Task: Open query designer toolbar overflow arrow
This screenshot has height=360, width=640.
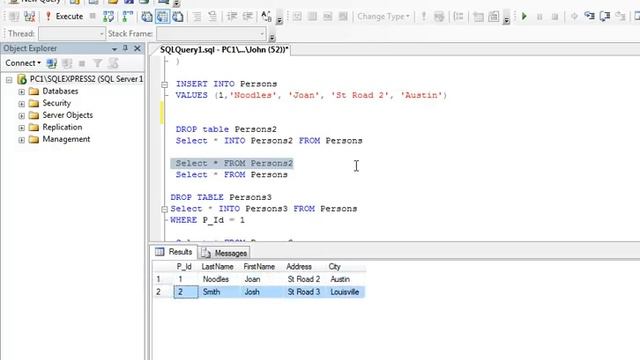Action: [506, 20]
